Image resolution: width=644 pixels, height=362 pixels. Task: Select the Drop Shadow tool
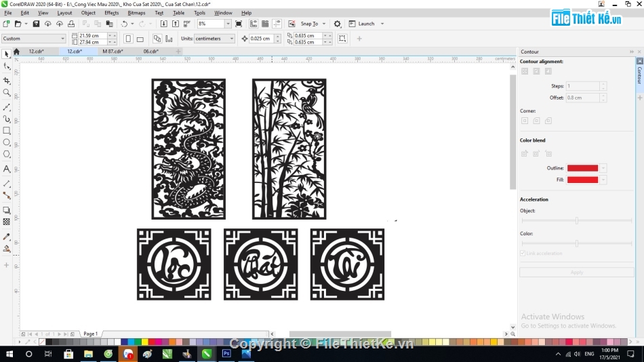(7, 210)
